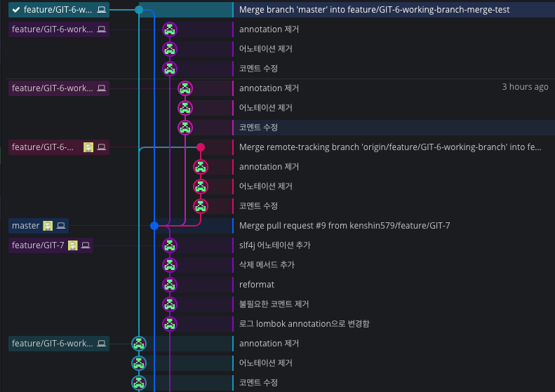Click the laptop icon on the master label

tap(61, 226)
